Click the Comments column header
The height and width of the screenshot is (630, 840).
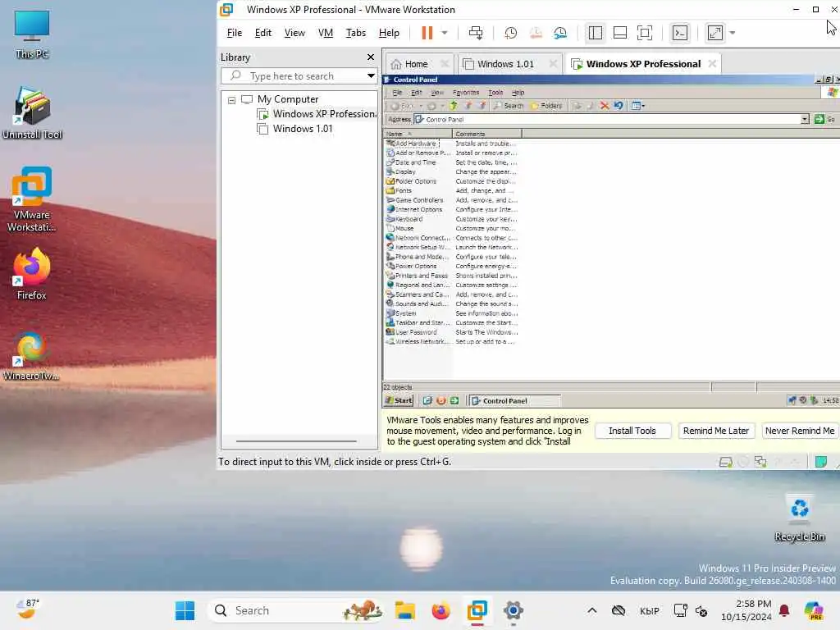pos(486,134)
